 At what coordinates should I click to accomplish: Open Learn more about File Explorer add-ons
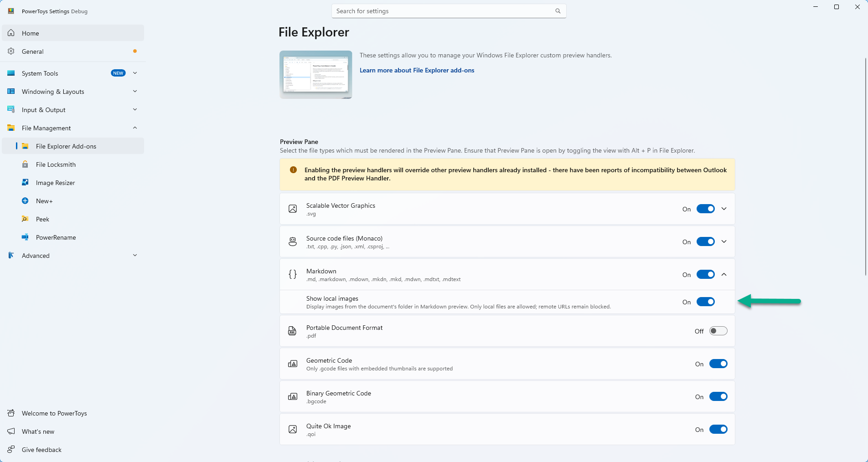[417, 70]
